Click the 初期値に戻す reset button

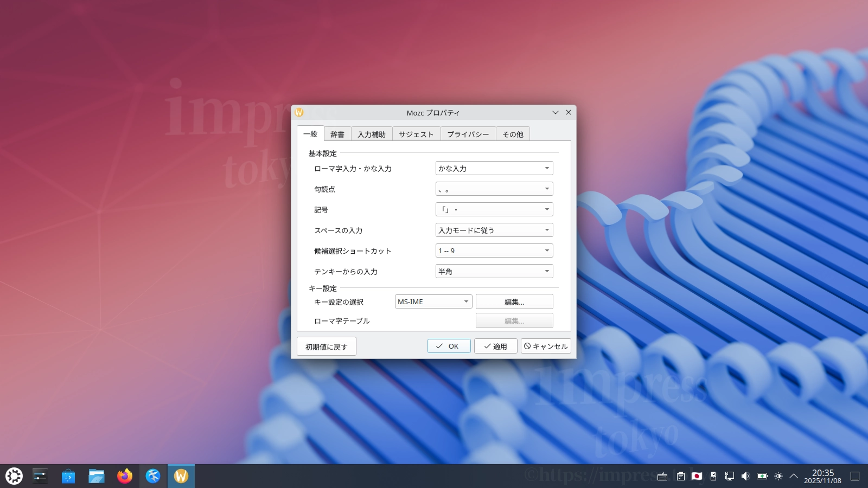click(327, 346)
